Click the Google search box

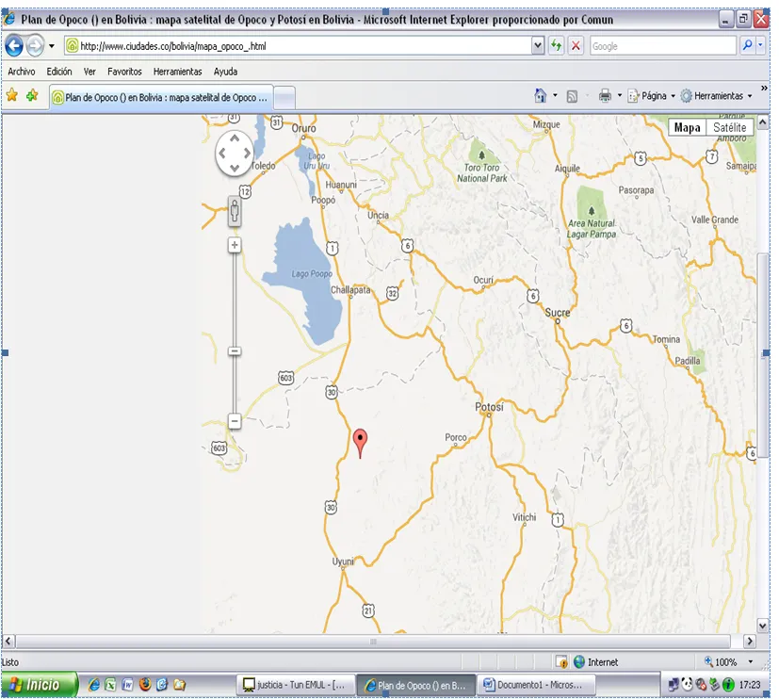click(663, 46)
